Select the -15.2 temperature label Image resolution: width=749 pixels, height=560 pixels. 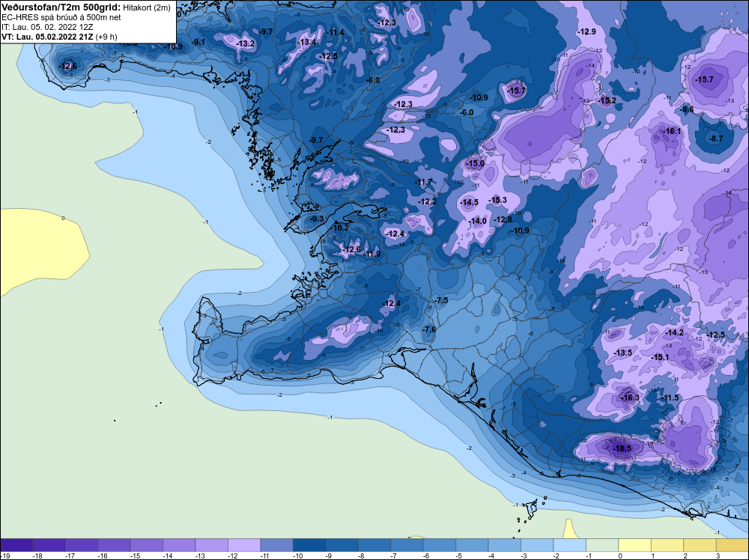tap(607, 100)
